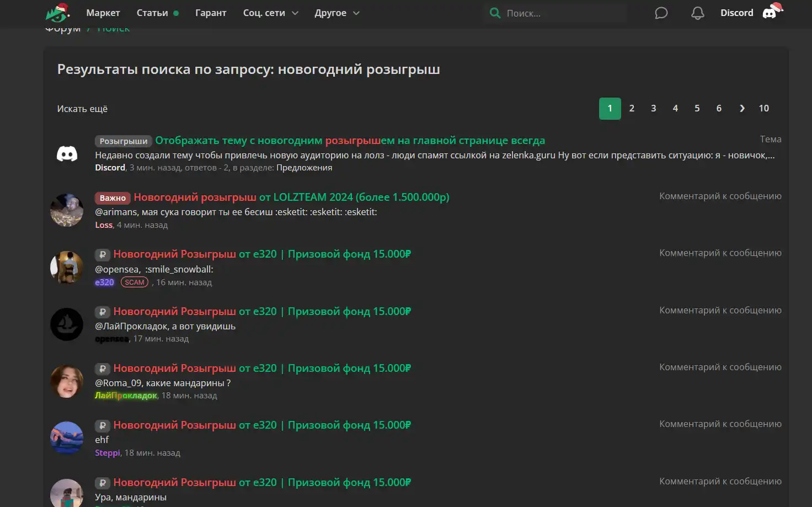Click 'Комментарий к сообщению' label in Loss row
This screenshot has width=812, height=507.
720,196
